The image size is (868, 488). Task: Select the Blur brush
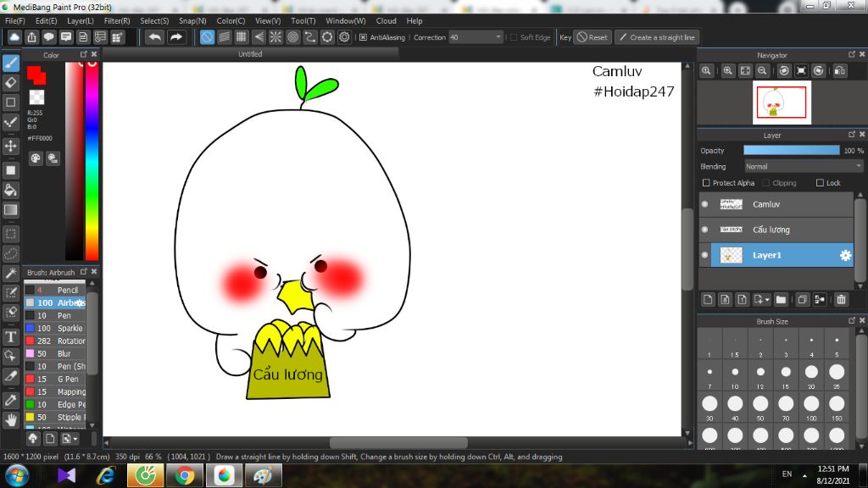(x=55, y=353)
